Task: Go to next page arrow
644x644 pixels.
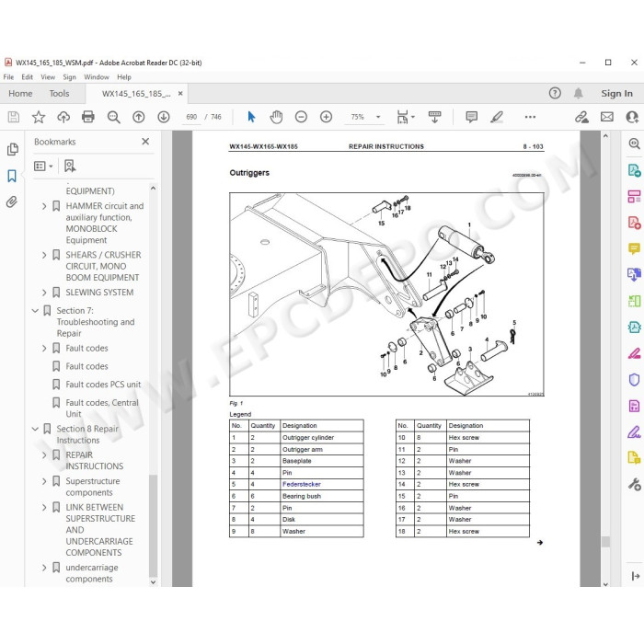Action: point(164,117)
